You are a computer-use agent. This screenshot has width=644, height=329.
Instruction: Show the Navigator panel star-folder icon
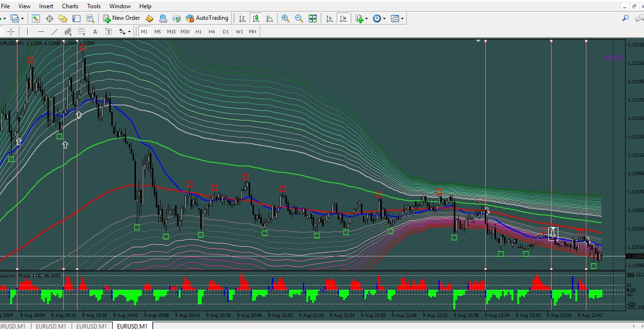(63, 18)
